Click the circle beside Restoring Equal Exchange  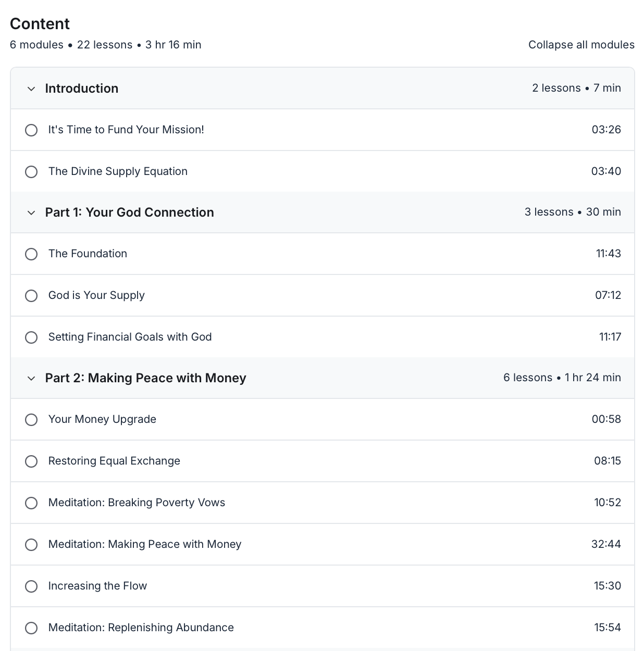[31, 461]
